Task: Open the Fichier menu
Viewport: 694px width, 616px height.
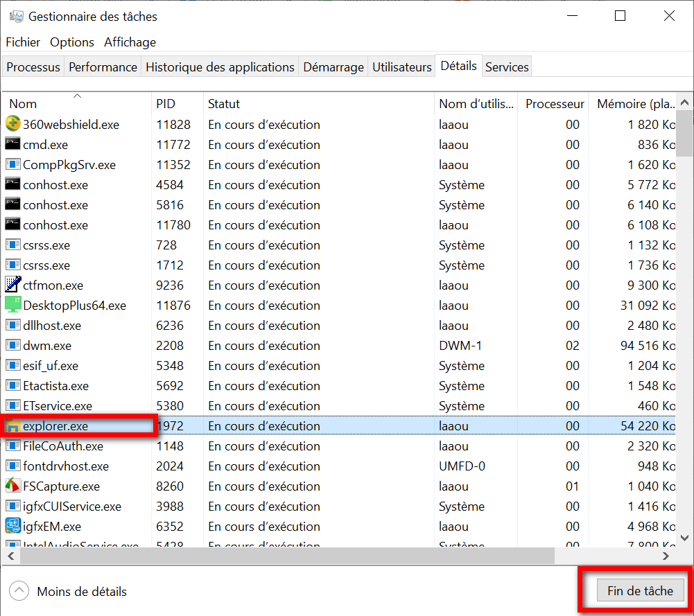Action: tap(23, 42)
